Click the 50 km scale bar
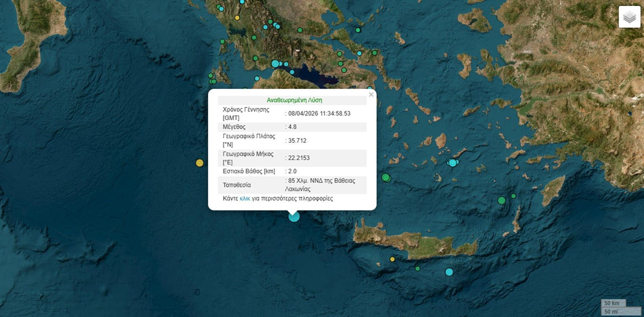The width and height of the screenshot is (644, 317). pos(613,303)
